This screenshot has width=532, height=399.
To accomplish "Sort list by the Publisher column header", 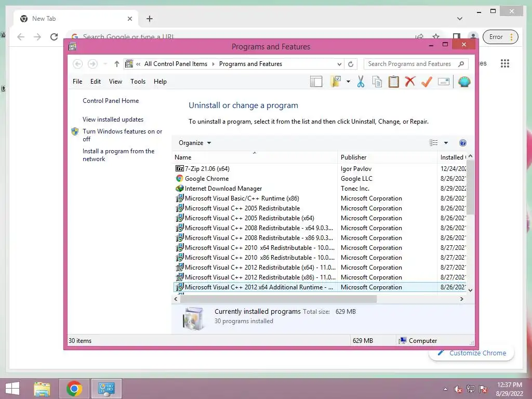I will point(387,157).
